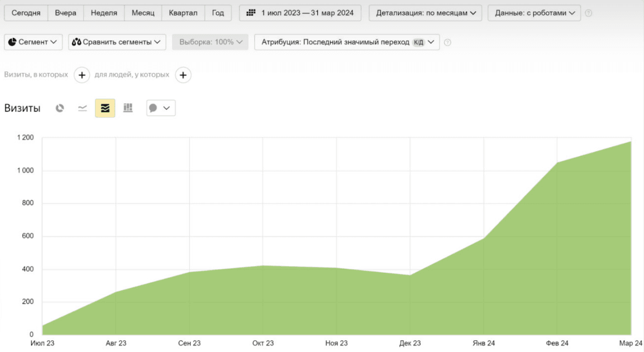
Task: Open the Сегмент dropdown
Action: tap(34, 42)
